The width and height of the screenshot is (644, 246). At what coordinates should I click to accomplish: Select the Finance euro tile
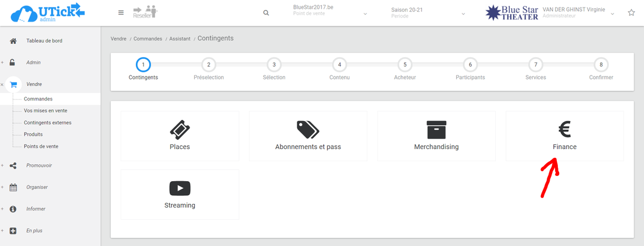pos(564,136)
